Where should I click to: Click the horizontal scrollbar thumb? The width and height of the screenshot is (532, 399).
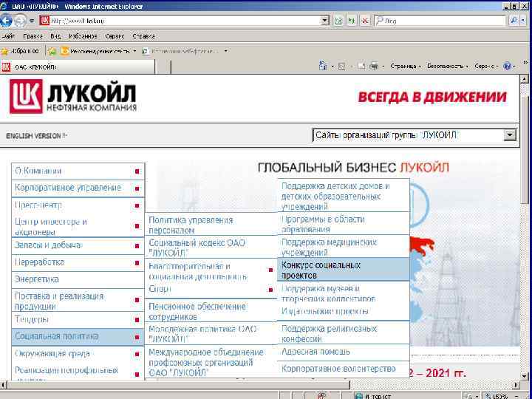(x=178, y=385)
